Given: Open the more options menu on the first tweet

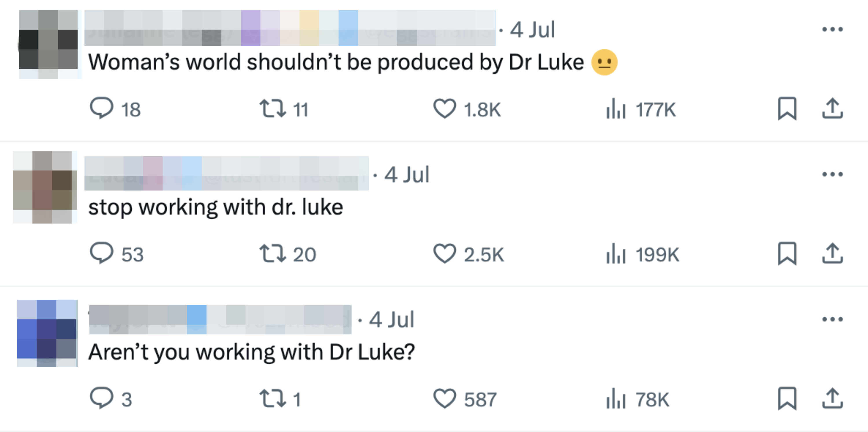Looking at the screenshot, I should tap(831, 30).
